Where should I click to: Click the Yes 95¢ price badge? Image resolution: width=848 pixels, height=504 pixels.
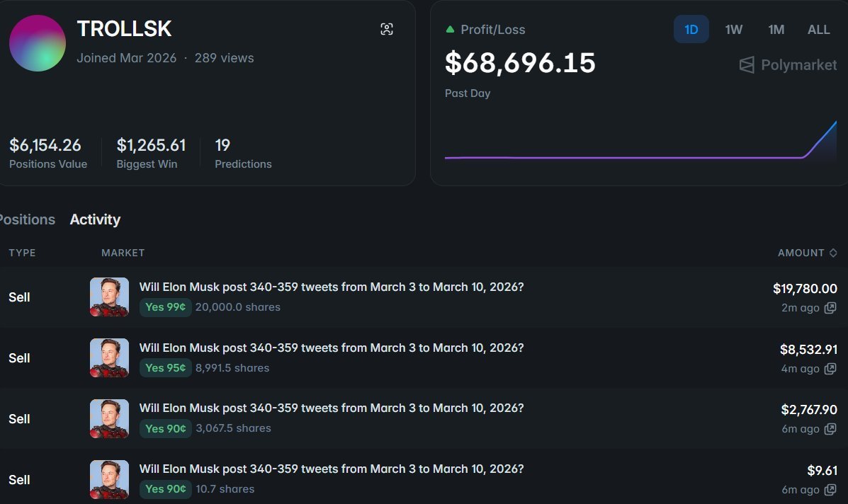pyautogui.click(x=165, y=368)
